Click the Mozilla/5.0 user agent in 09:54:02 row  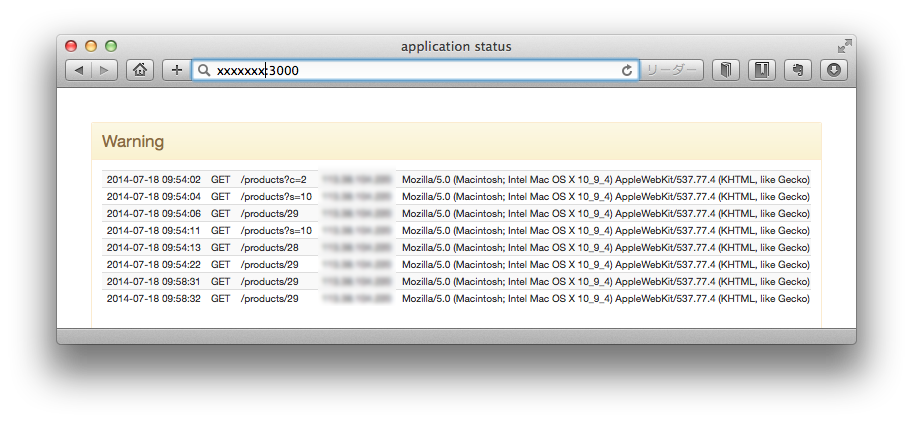[x=606, y=179]
